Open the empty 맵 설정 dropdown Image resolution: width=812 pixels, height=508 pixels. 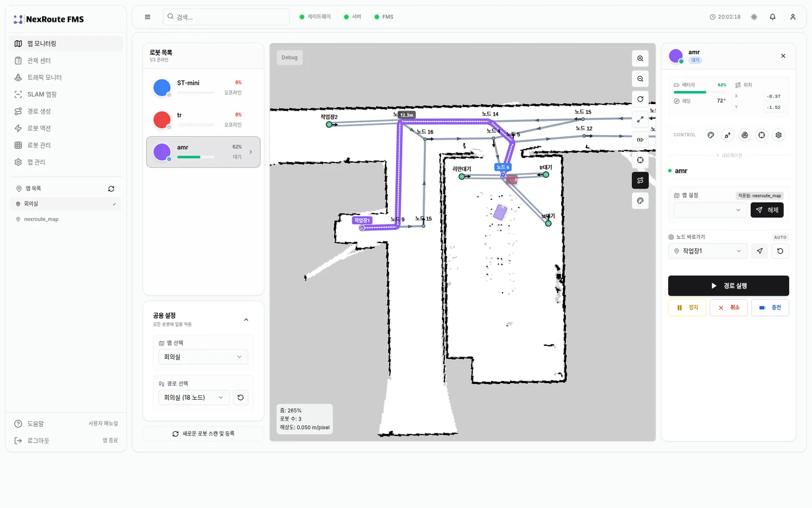click(x=710, y=210)
